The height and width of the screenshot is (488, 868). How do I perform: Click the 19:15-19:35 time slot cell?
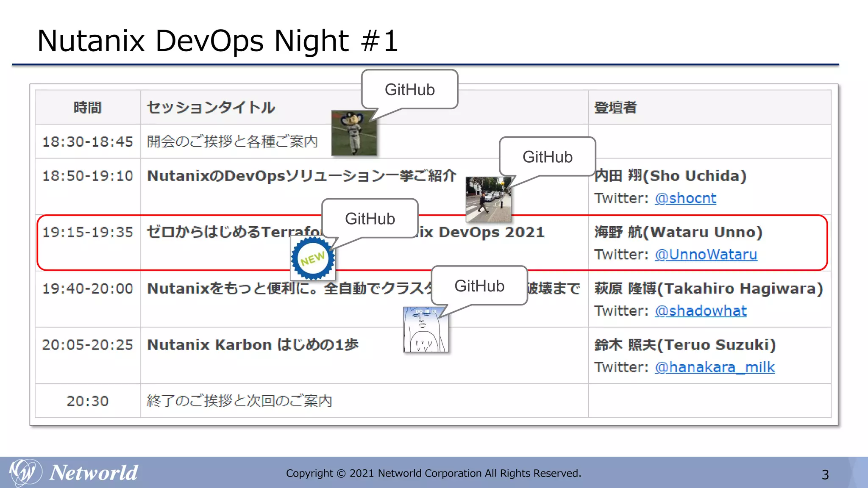(88, 232)
